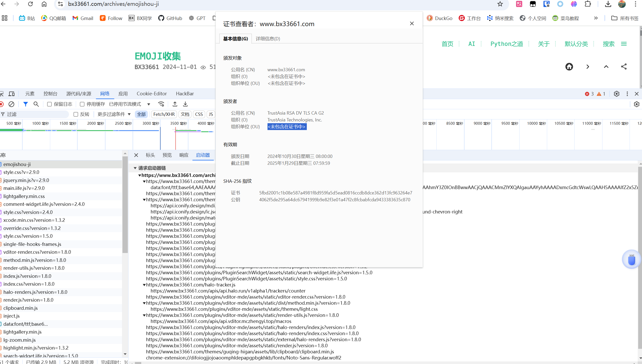
Task: Select the lightgallery.min.css request
Action: pos(61,196)
